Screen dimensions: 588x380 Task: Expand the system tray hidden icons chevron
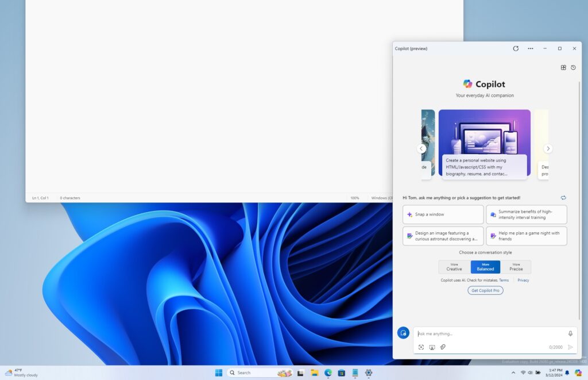[x=513, y=373]
